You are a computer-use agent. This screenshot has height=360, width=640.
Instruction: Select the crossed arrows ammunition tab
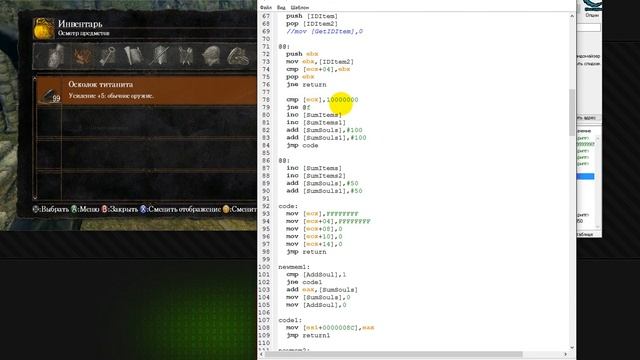coord(186,56)
